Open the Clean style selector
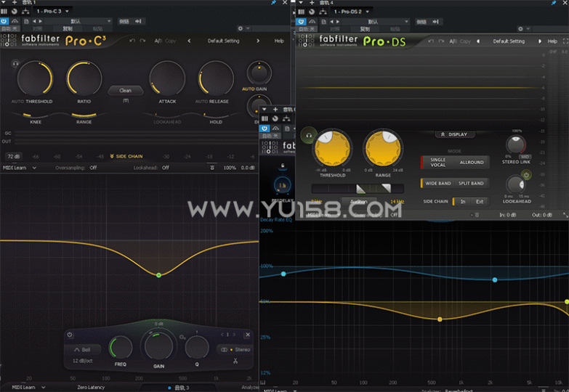569x392 pixels. (x=126, y=90)
